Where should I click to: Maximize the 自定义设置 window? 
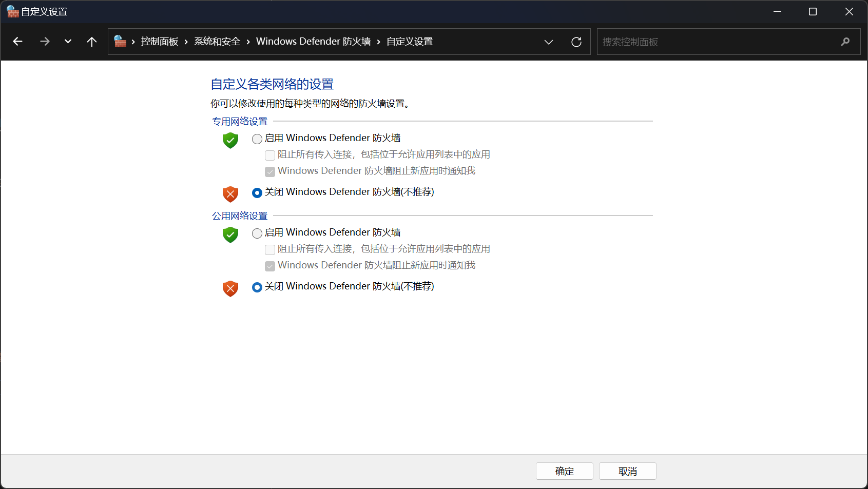(813, 11)
